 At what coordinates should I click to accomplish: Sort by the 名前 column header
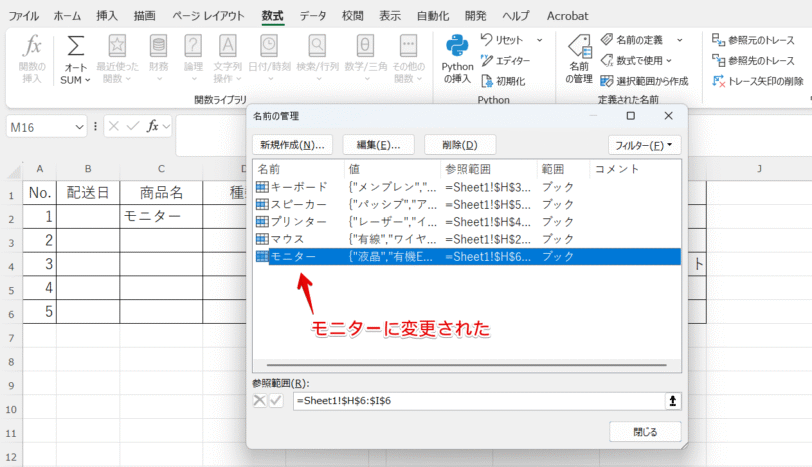point(299,169)
